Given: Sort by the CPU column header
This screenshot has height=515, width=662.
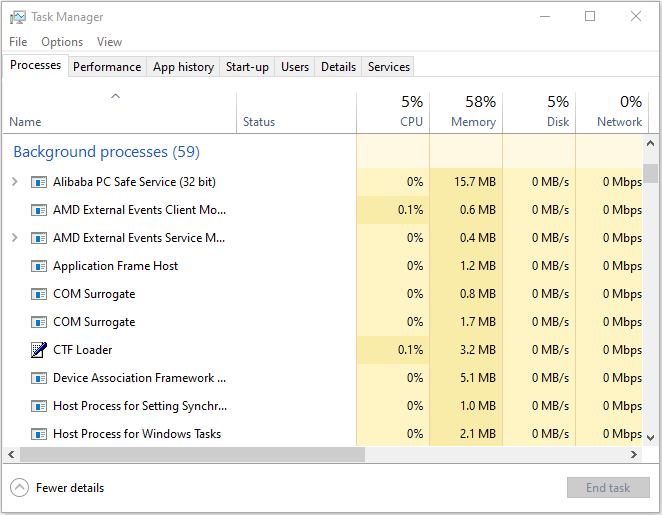Looking at the screenshot, I should pyautogui.click(x=393, y=113).
